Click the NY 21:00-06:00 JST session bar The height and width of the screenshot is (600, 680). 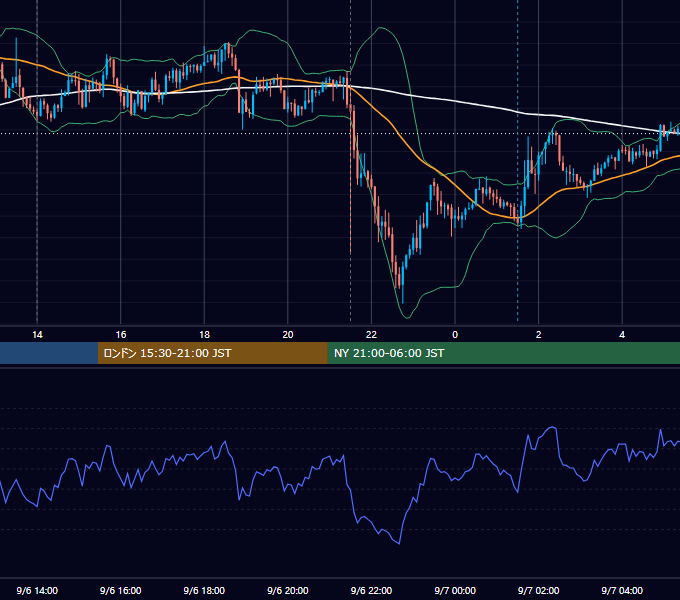[503, 353]
